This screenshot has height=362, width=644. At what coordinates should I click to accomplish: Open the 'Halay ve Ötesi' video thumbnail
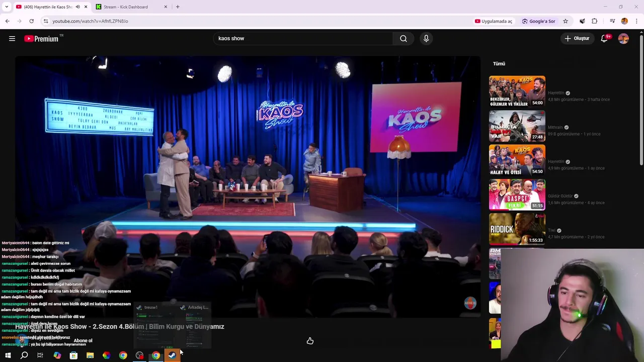pyautogui.click(x=517, y=160)
